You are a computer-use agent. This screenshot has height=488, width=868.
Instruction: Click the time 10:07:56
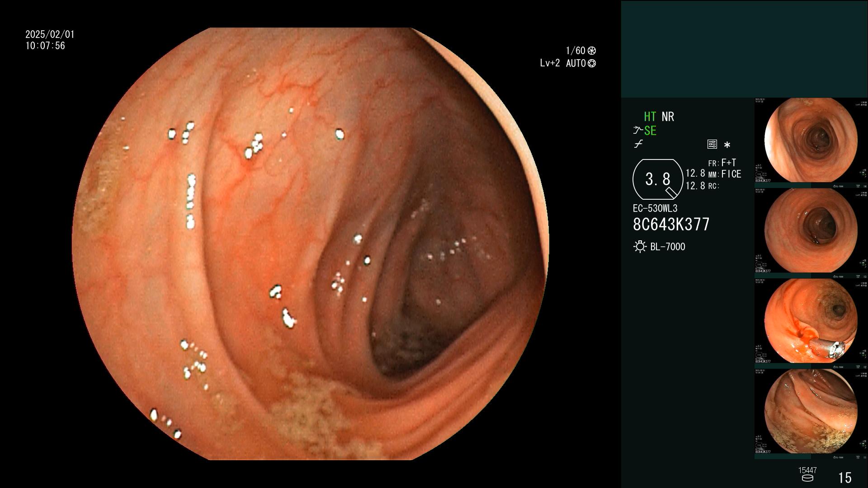coord(45,46)
